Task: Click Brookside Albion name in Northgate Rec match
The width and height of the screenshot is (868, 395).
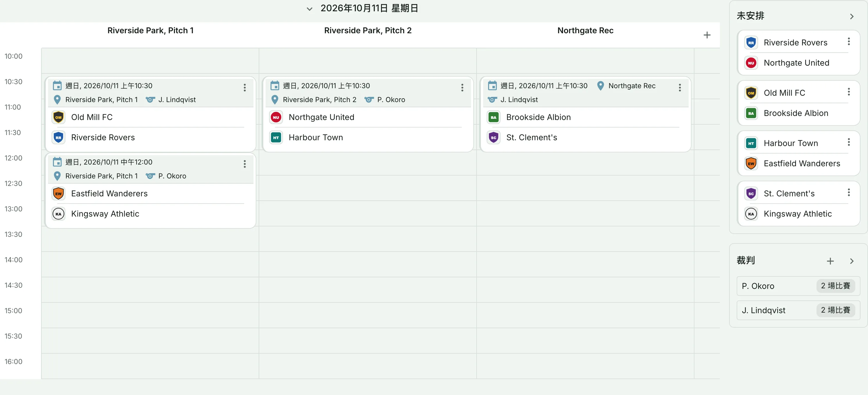Action: point(538,117)
